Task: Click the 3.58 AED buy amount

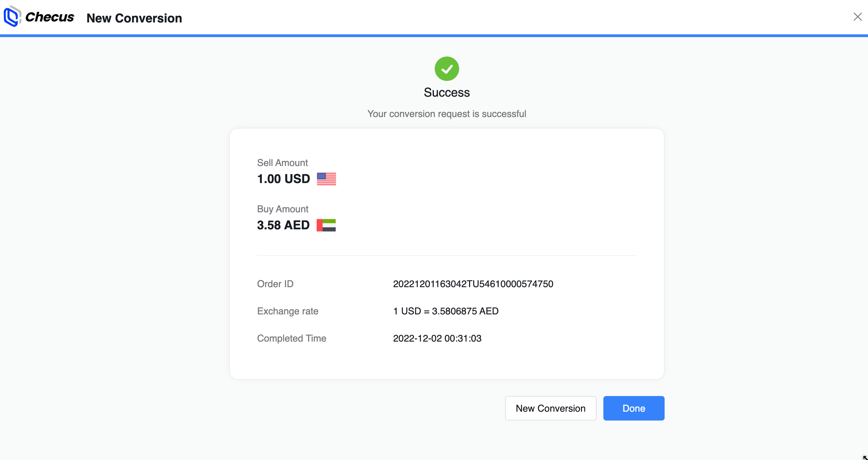Action: pos(283,225)
